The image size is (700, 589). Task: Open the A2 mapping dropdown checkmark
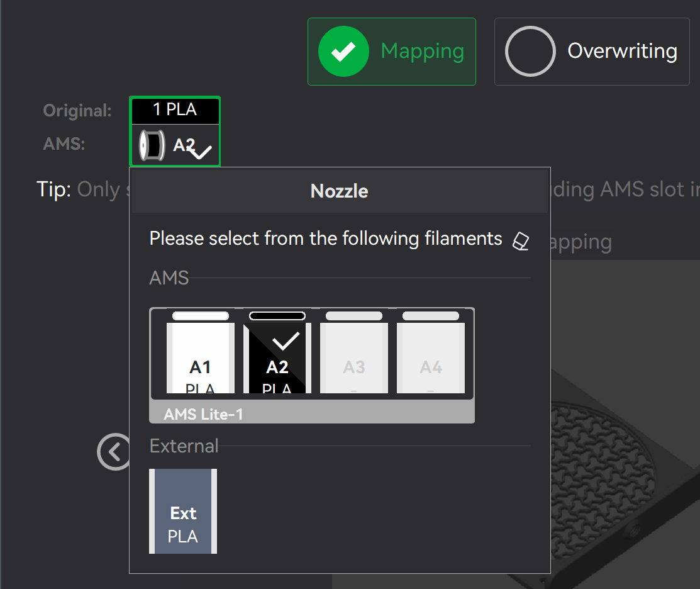click(201, 152)
